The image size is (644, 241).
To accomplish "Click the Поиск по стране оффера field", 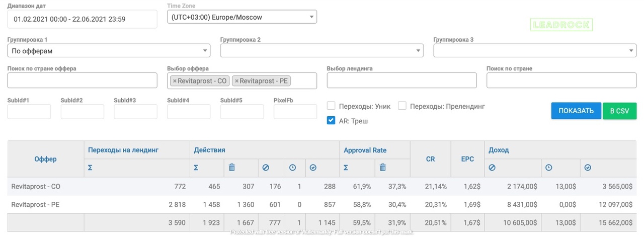I will 83,81.
